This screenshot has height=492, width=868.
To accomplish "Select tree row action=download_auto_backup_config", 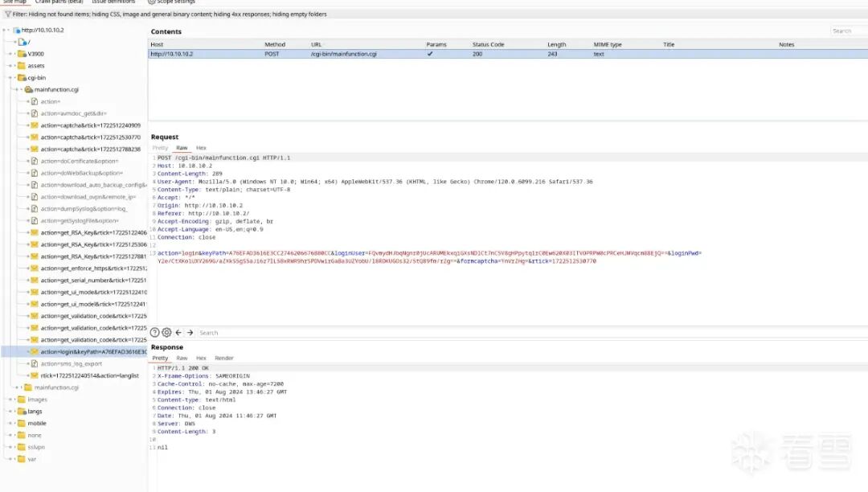I will 93,186.
